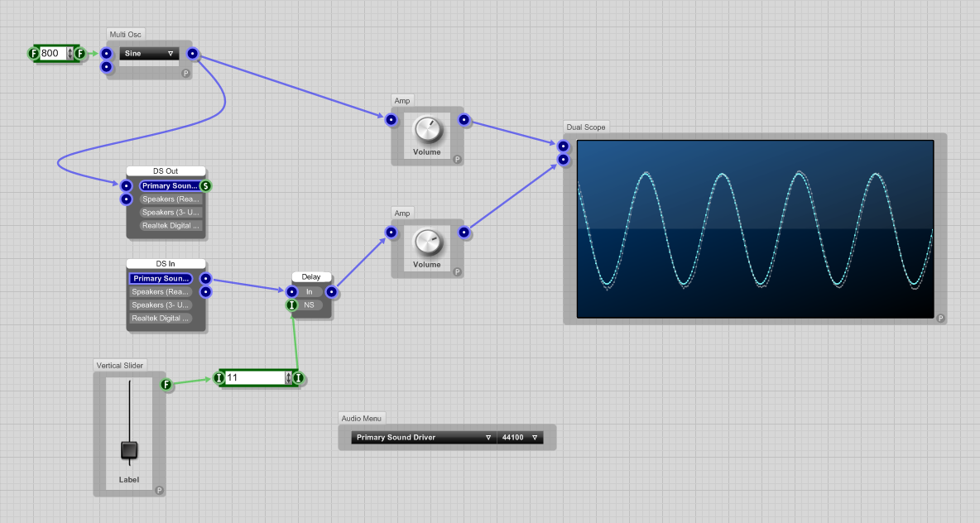This screenshot has height=523, width=980.
Task: Click the upper Amp Volume knob
Action: [x=427, y=129]
